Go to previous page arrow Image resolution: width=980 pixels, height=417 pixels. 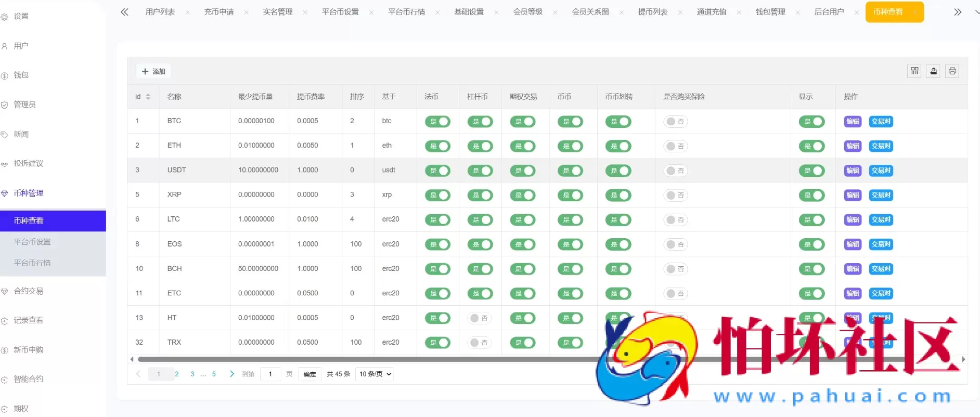click(x=138, y=374)
